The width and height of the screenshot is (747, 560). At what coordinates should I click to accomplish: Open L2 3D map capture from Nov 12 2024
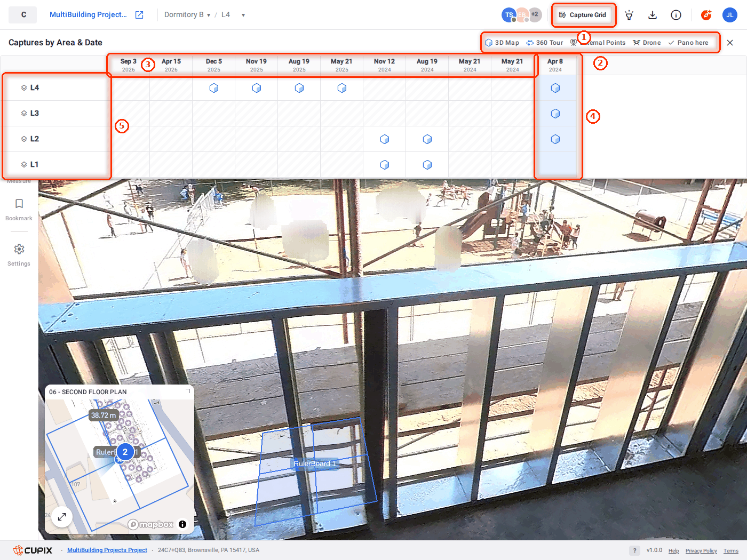click(385, 139)
